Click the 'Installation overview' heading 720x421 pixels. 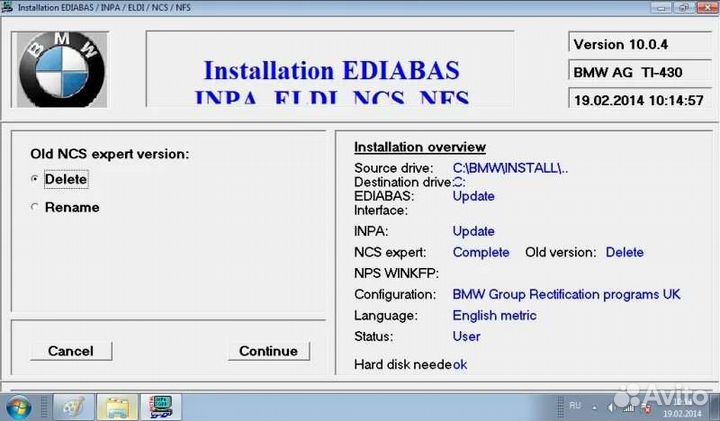420,147
